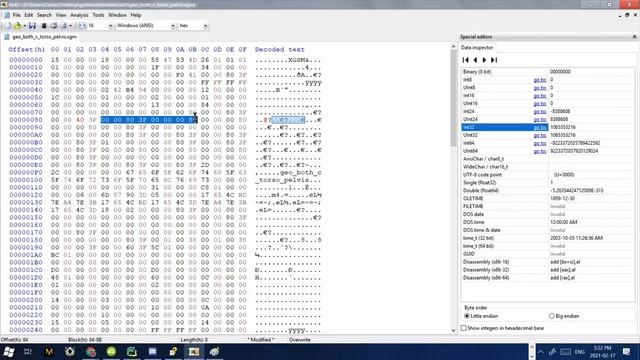Click offset row 00000100

pos(26,180)
